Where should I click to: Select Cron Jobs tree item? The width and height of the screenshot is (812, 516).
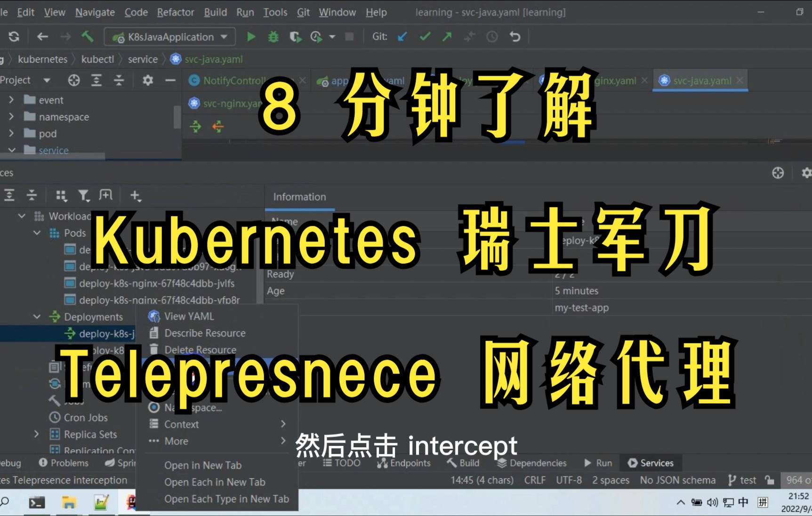86,418
